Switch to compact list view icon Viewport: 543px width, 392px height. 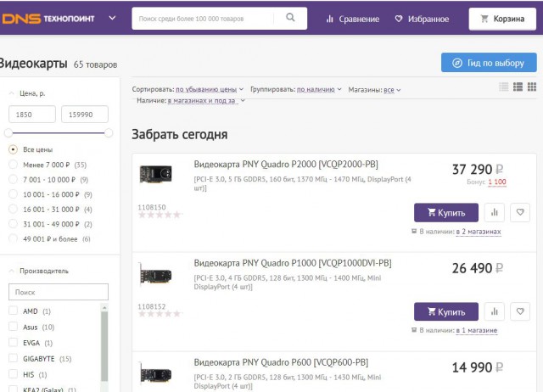pos(504,87)
